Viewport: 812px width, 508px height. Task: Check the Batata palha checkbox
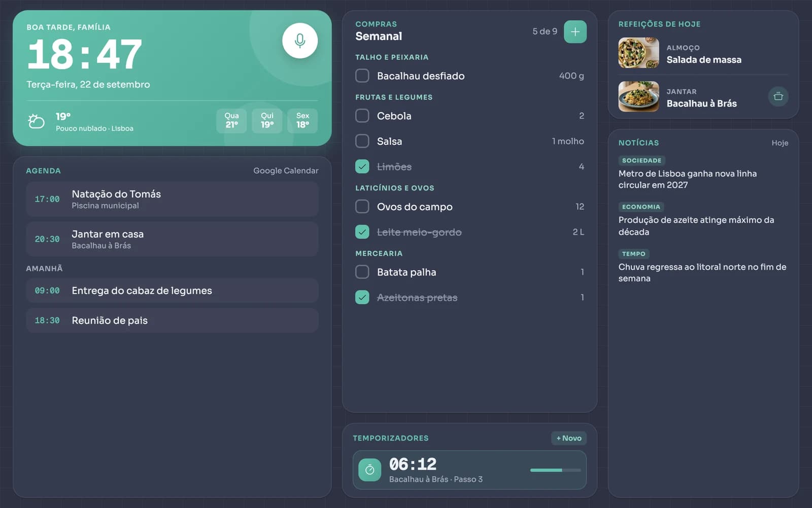[362, 272]
